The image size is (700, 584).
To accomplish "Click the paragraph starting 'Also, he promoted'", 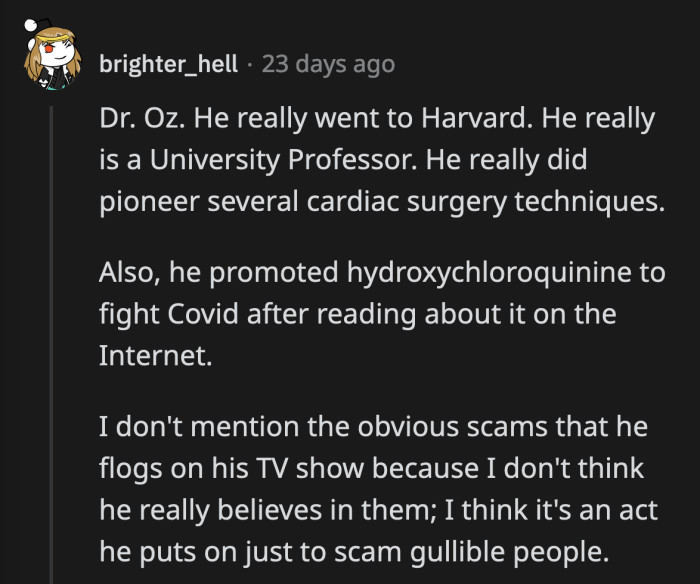I will (x=380, y=314).
